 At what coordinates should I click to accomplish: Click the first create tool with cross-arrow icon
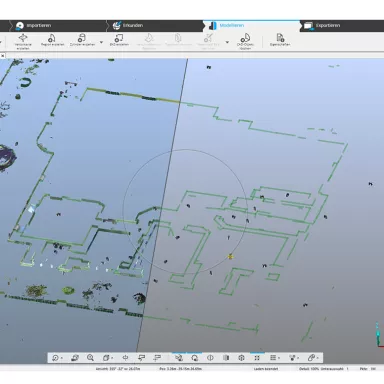click(x=23, y=41)
